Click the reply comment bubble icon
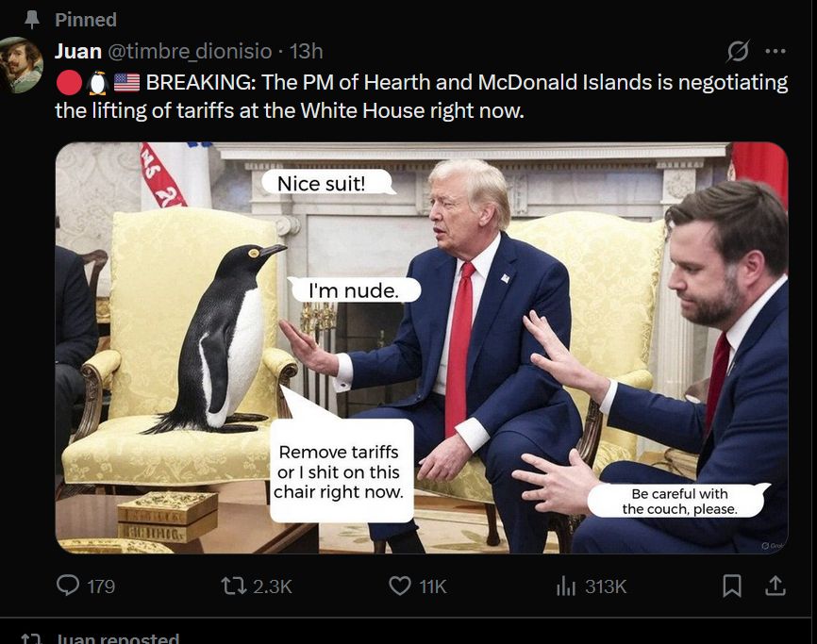Viewport: 817px width, 644px height. pos(68,586)
